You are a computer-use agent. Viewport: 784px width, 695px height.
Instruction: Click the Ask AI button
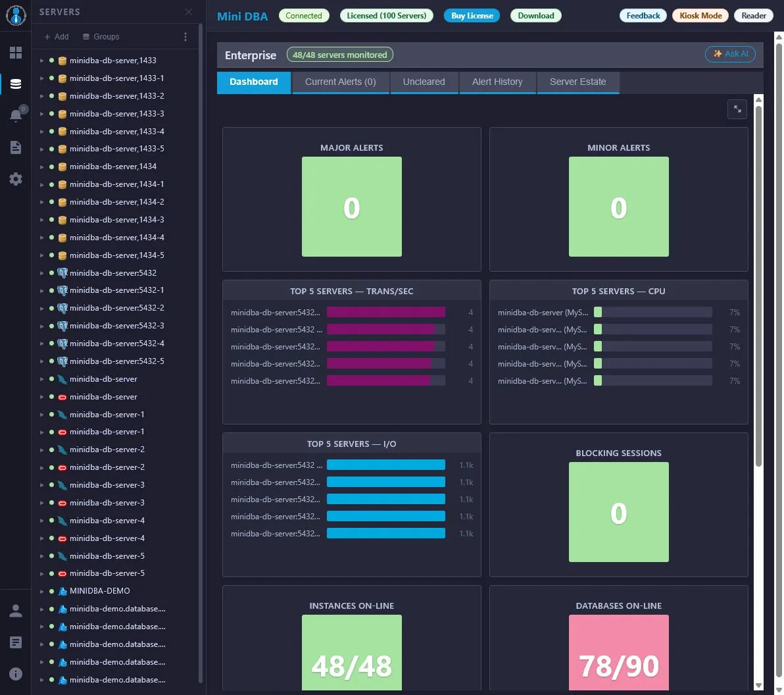[x=730, y=54]
